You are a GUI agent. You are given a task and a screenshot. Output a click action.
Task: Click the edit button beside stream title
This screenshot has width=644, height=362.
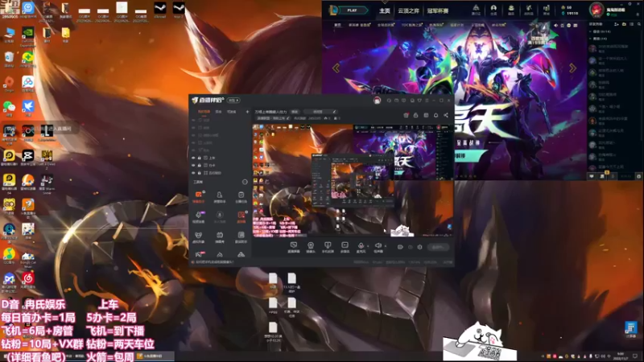pos(295,112)
